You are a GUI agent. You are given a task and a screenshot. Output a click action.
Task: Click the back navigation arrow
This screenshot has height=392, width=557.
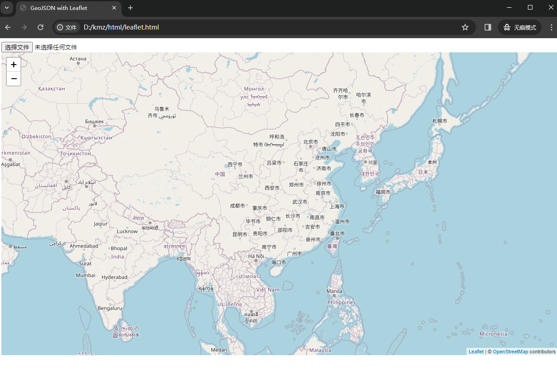click(7, 27)
